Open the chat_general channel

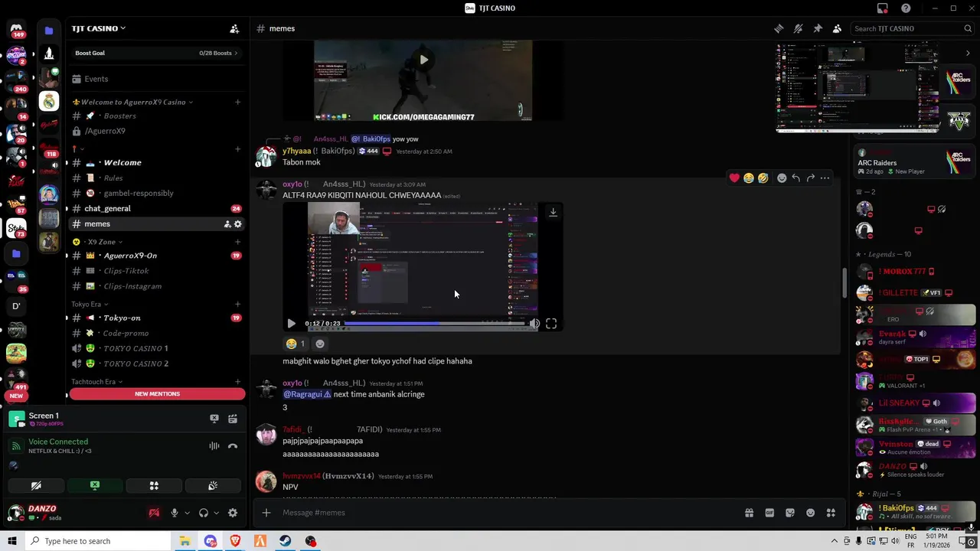[x=156, y=208]
